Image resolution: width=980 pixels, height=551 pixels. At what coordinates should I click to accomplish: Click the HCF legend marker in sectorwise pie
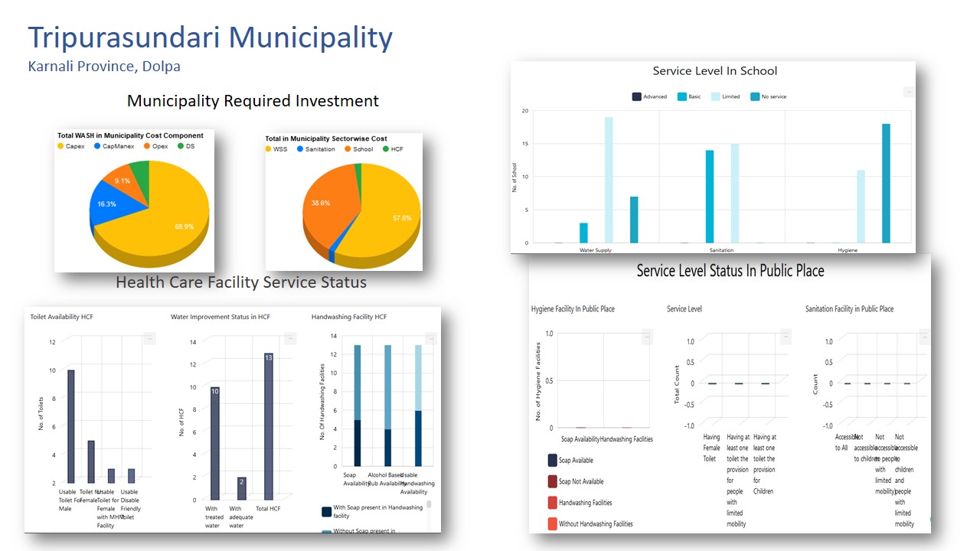(386, 148)
